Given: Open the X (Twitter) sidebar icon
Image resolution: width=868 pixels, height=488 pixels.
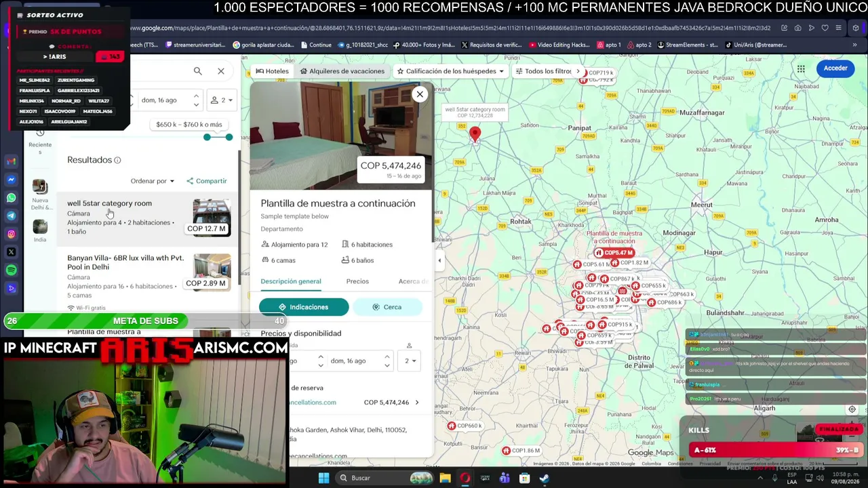Looking at the screenshot, I should [x=11, y=252].
